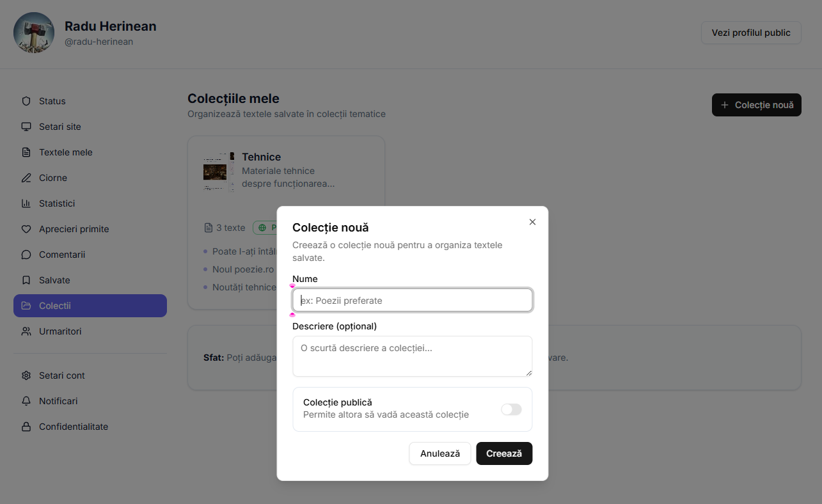Click the Confidentialitate lock icon
The image size is (822, 504).
(x=26, y=427)
